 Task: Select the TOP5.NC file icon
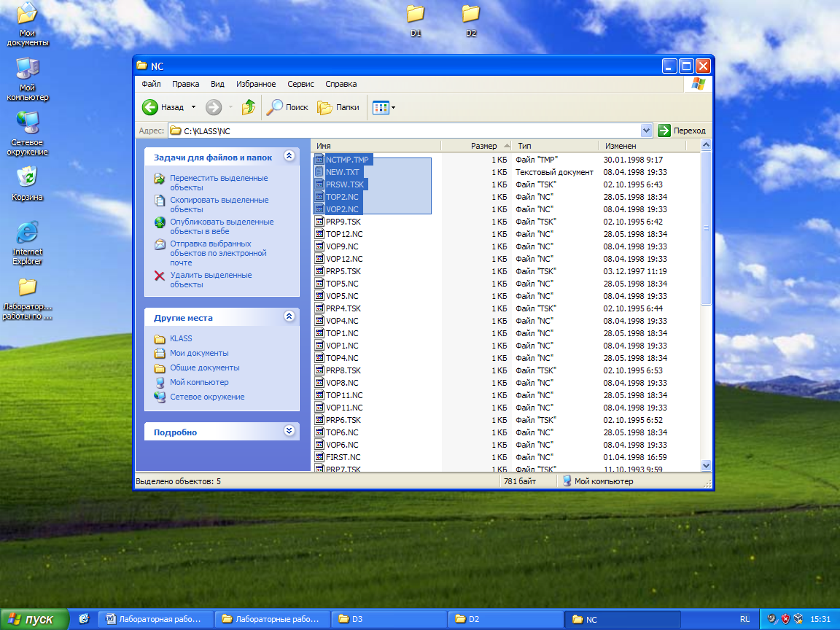tap(319, 284)
